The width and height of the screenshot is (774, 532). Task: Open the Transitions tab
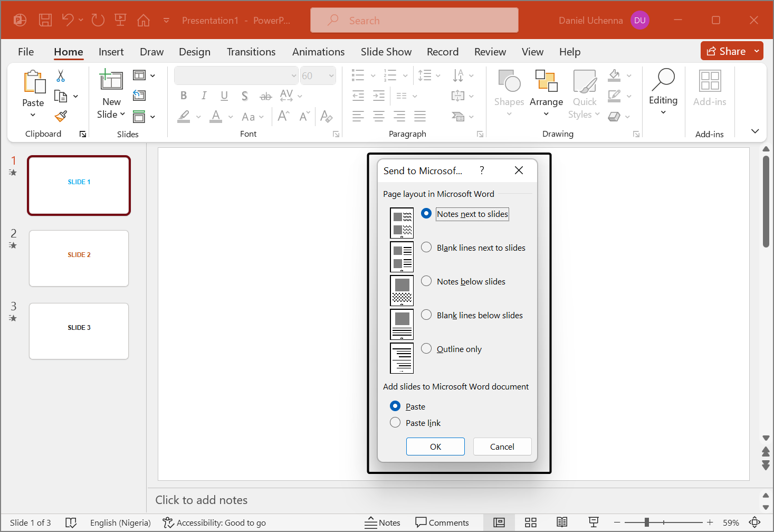251,52
